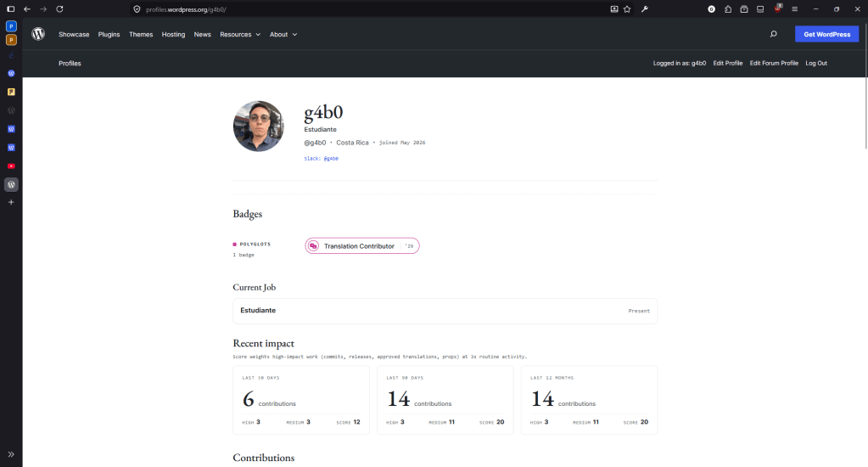Click the Slack @g4b0 link
The image size is (868, 467).
tap(321, 159)
